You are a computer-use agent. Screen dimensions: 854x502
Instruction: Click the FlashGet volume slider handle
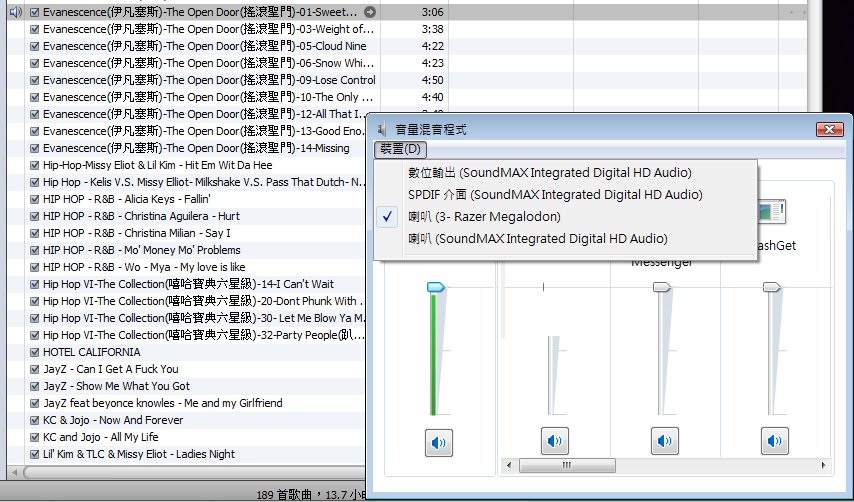772,286
